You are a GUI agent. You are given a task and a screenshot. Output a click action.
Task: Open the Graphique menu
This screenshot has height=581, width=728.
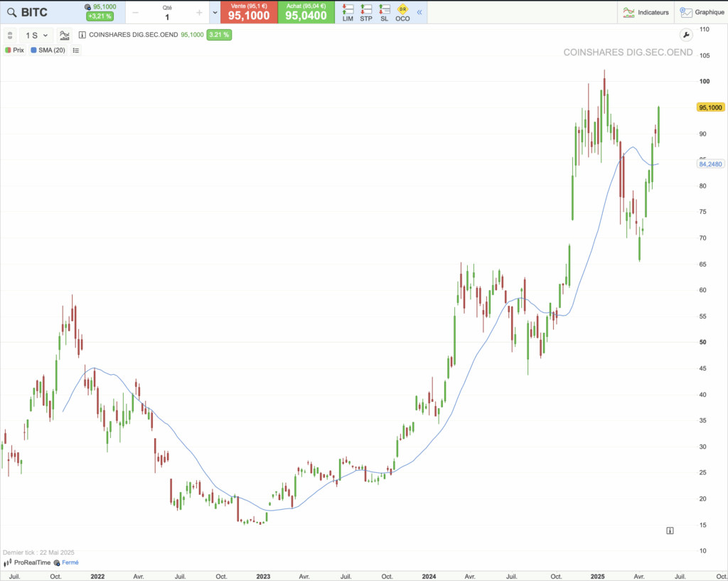702,13
